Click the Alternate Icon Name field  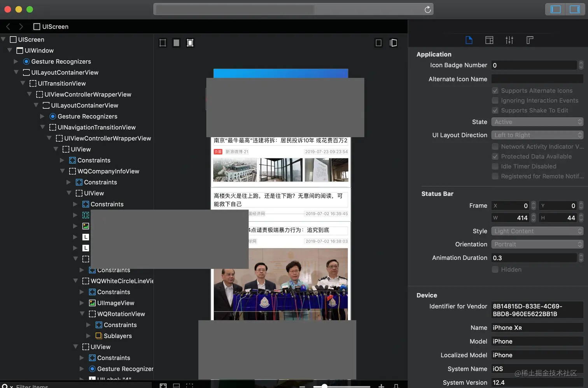[537, 79]
